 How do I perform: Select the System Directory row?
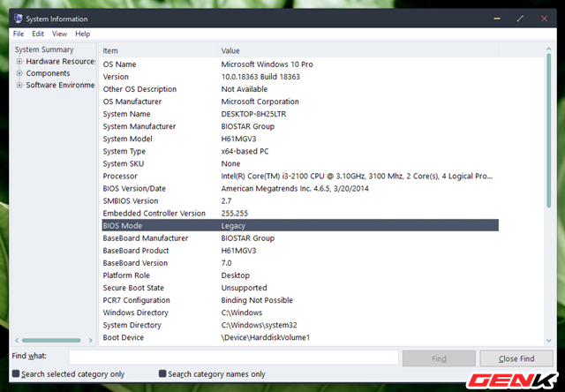[300, 325]
